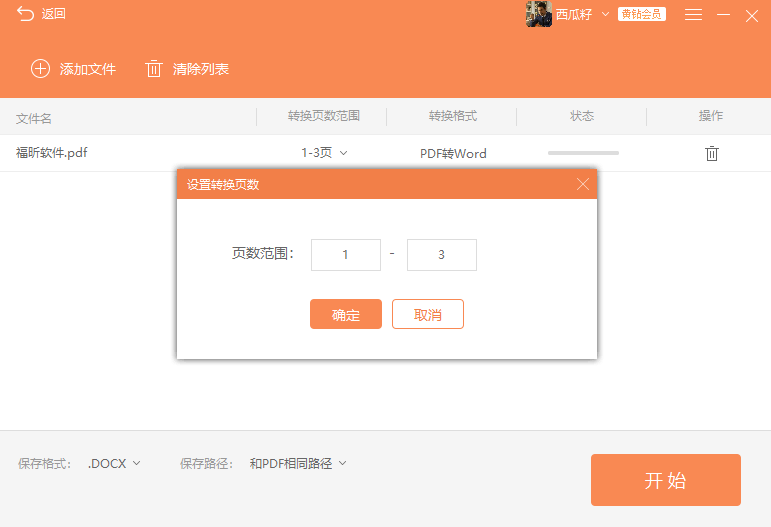
Task: Click the 返回 label to go back
Action: [54, 14]
